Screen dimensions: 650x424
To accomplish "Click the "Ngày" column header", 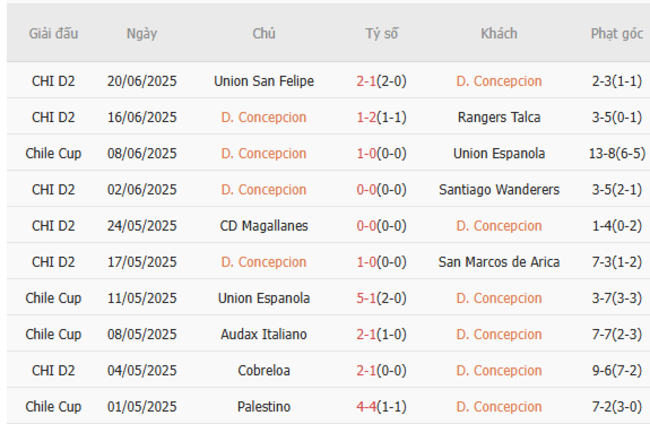I will 142,33.
